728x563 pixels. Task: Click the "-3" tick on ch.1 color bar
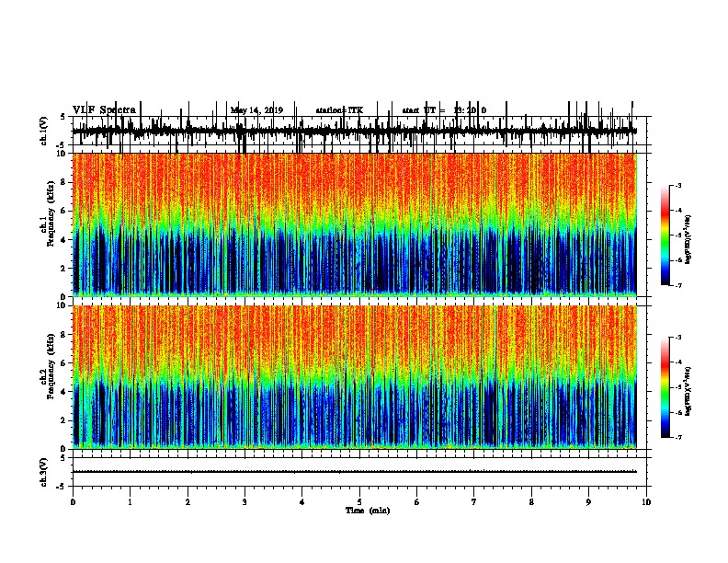677,185
